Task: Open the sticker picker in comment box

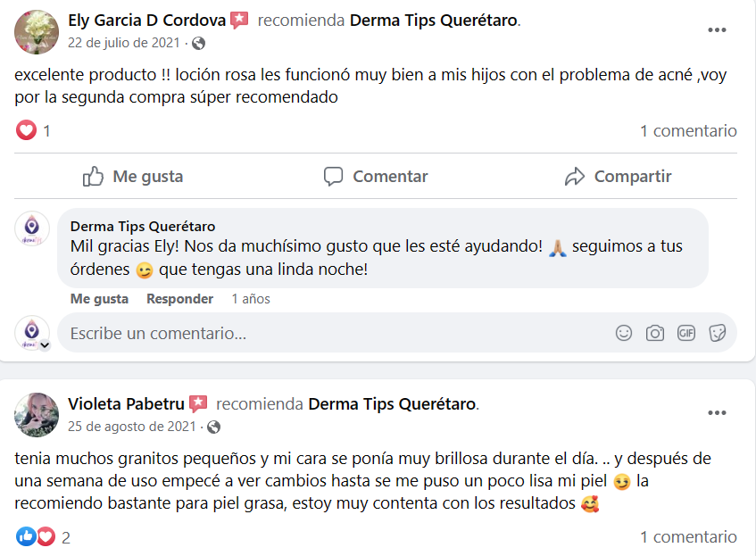Action: click(x=717, y=333)
